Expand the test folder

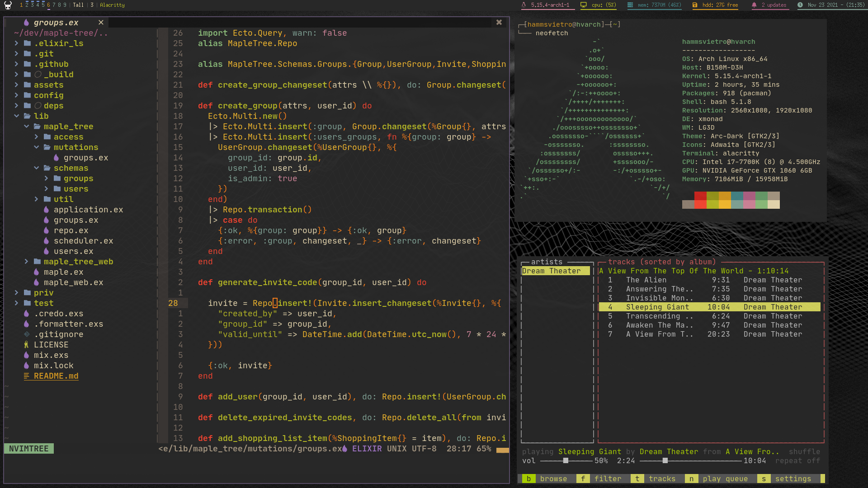pos(16,303)
